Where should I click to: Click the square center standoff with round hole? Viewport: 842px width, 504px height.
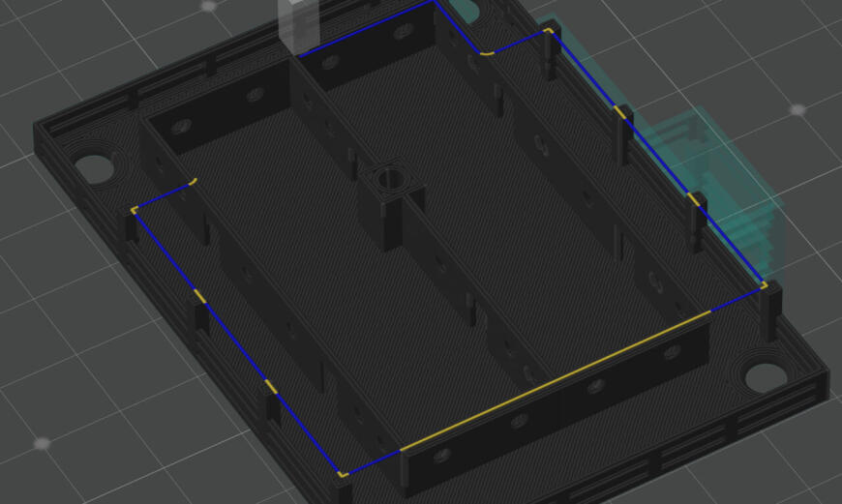391,208
